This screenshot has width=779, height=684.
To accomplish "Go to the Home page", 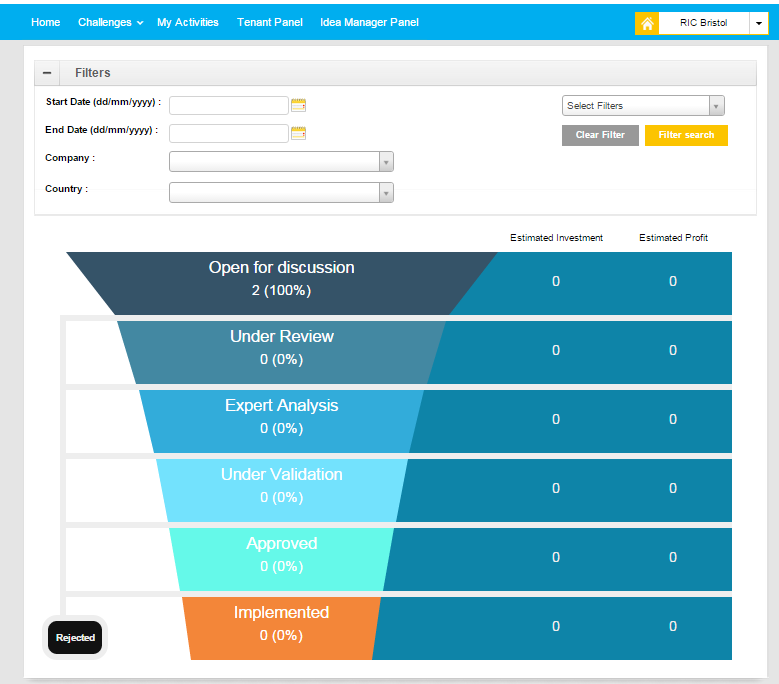I will click(x=46, y=22).
